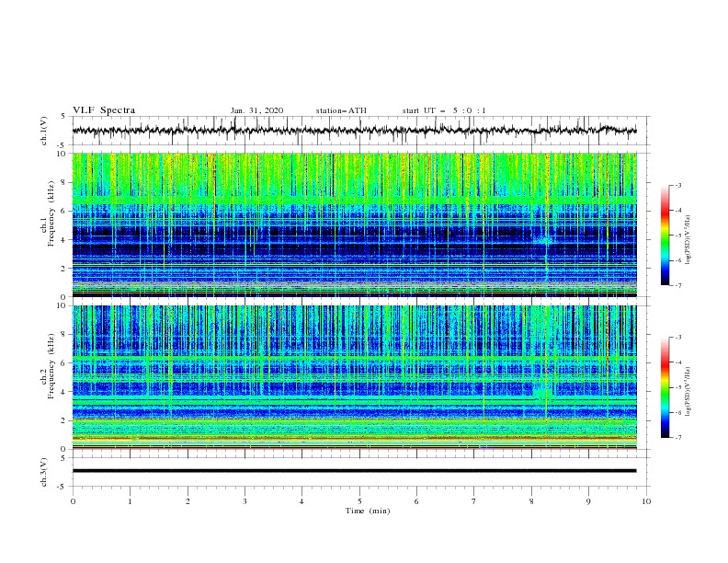Click the ch.2 spectrogram panel
Image resolution: width=728 pixels, height=563 pixels.
[354, 377]
